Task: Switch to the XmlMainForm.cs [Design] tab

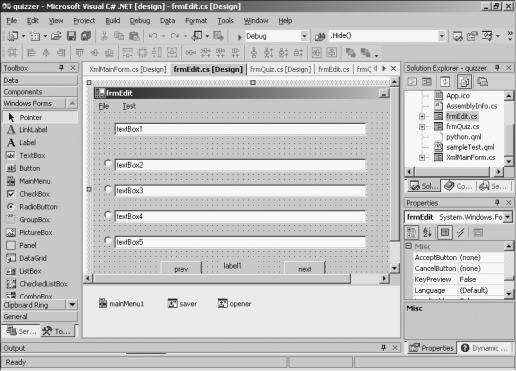Action: [128, 69]
